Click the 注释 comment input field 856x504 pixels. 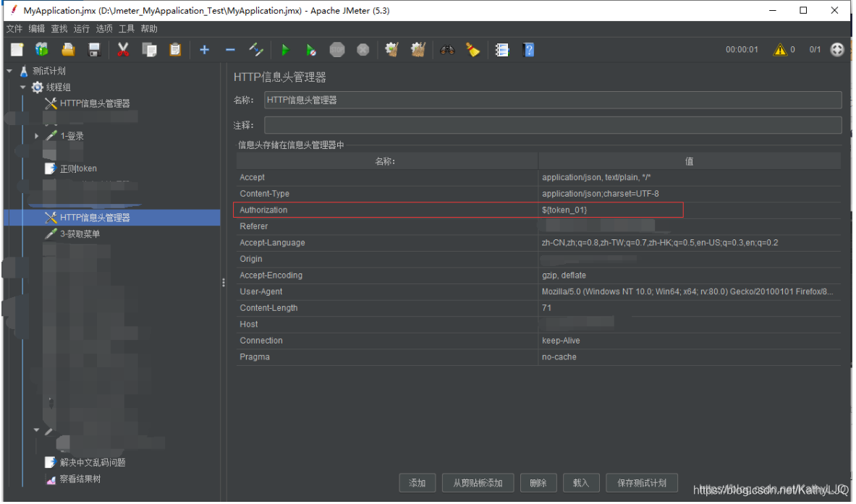553,125
